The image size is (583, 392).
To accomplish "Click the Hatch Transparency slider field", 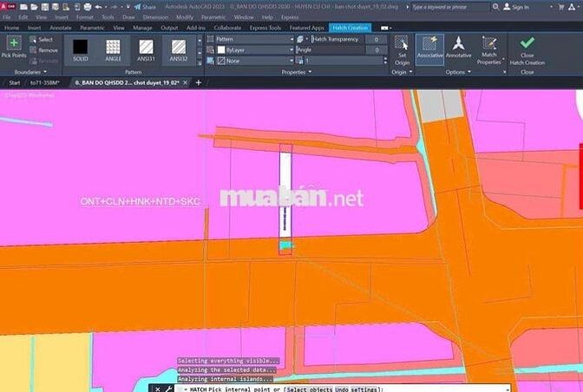I will pos(337,39).
